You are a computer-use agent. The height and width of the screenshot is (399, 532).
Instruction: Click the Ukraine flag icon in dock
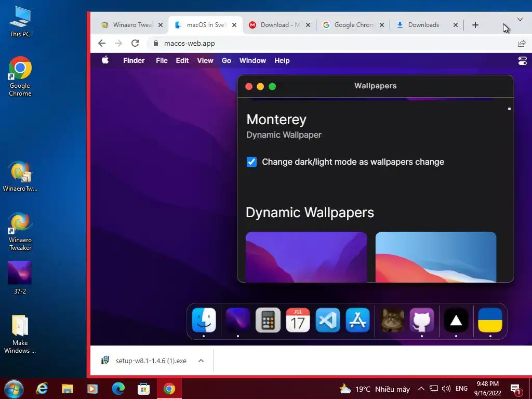(490, 320)
